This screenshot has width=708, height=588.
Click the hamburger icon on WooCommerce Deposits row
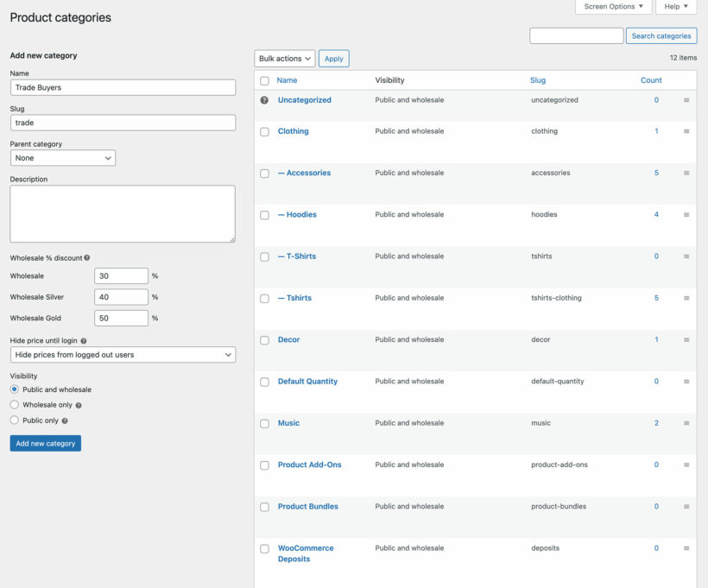point(687,547)
